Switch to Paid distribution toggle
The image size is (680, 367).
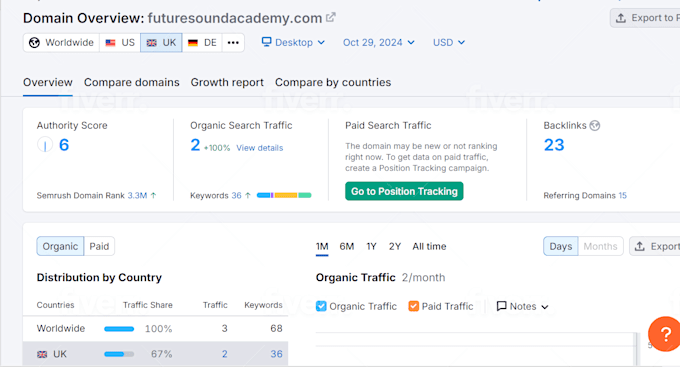click(x=99, y=246)
